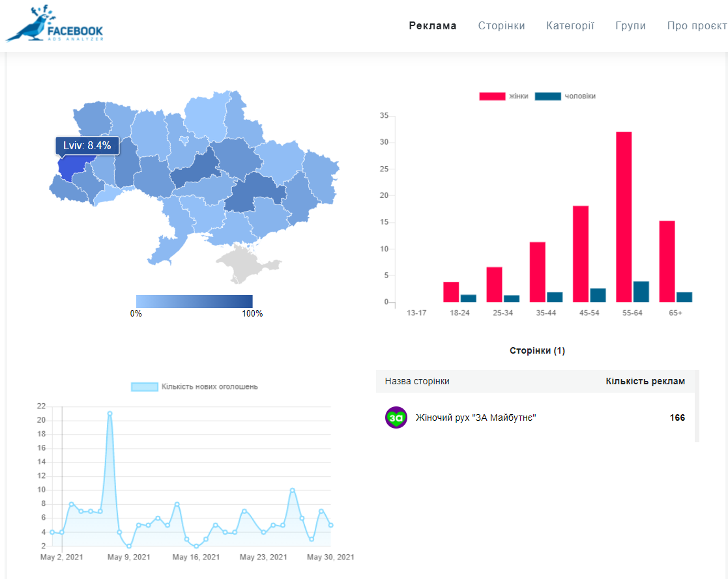
Task: Click the blue men bar for 55-64
Action: pyautogui.click(x=641, y=292)
